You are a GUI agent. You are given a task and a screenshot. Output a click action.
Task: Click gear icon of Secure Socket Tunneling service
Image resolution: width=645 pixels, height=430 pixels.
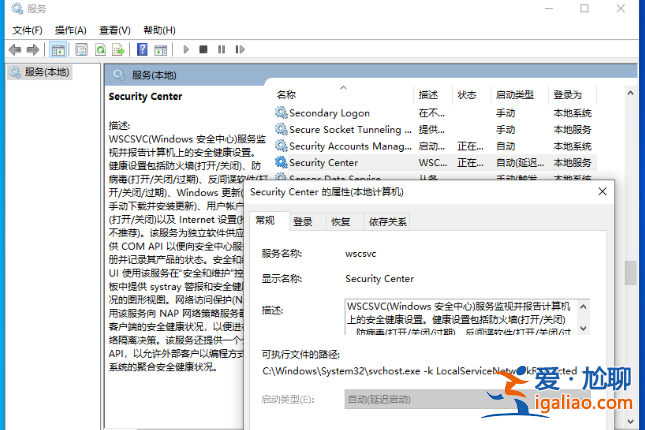[x=281, y=129]
